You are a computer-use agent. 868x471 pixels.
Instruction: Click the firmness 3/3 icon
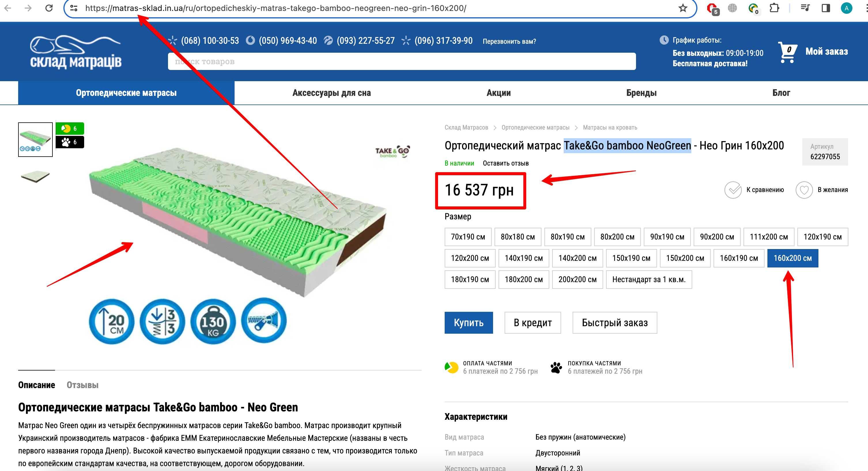[x=163, y=322]
